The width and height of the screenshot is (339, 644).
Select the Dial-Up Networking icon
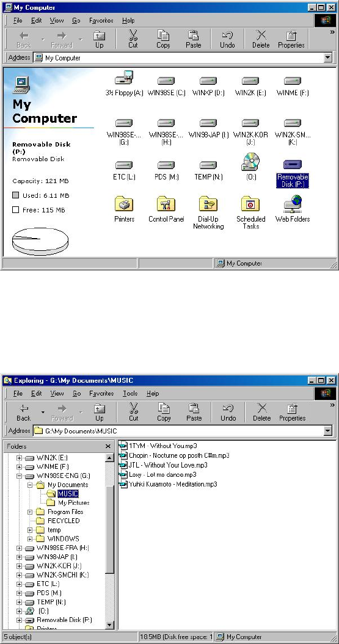coord(208,204)
